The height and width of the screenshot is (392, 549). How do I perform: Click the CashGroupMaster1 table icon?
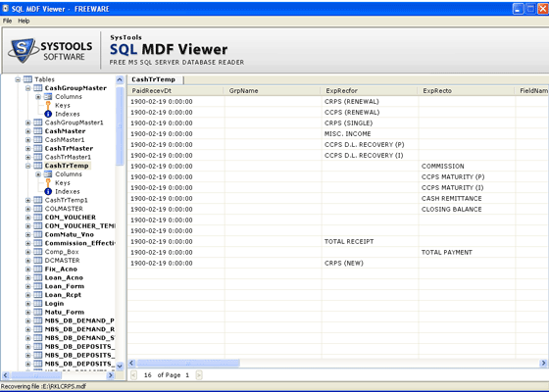pos(38,122)
